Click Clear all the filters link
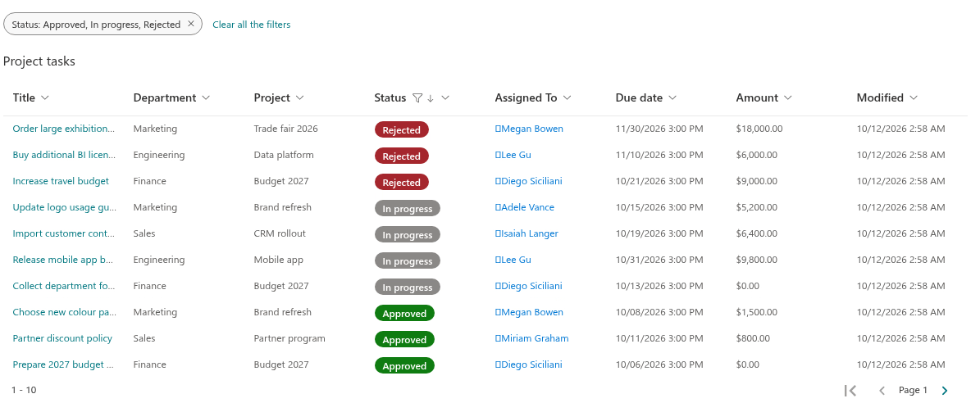The height and width of the screenshot is (403, 980). click(251, 25)
